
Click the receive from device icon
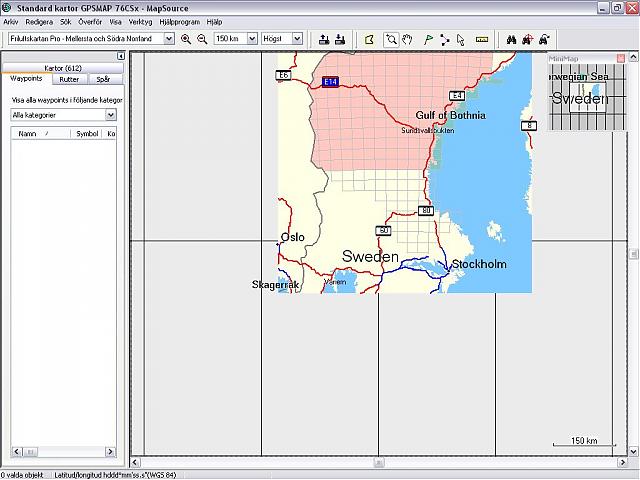pyautogui.click(x=340, y=39)
